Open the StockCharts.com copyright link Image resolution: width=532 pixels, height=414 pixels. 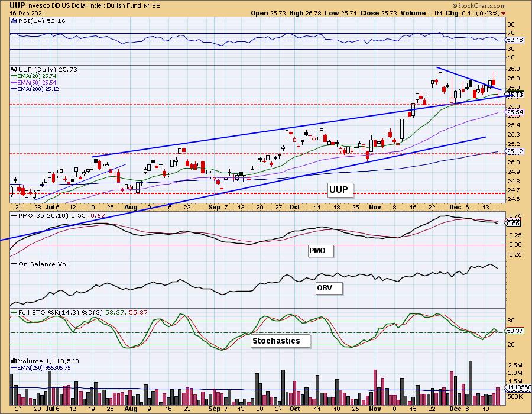478,5
